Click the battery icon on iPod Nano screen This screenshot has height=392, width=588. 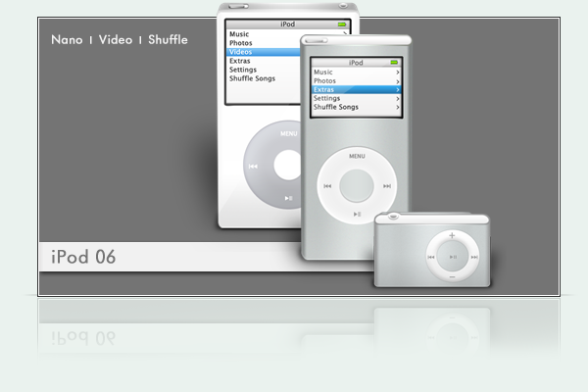pos(394,63)
